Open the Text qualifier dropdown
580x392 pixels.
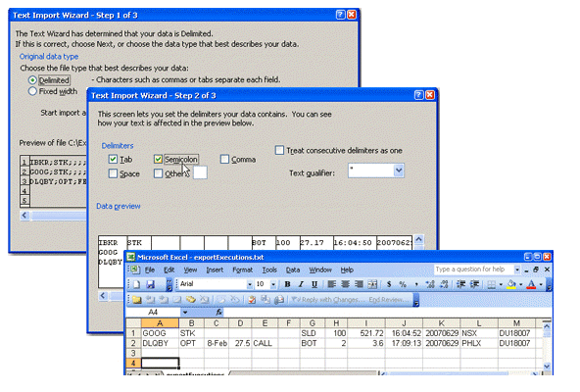point(399,171)
